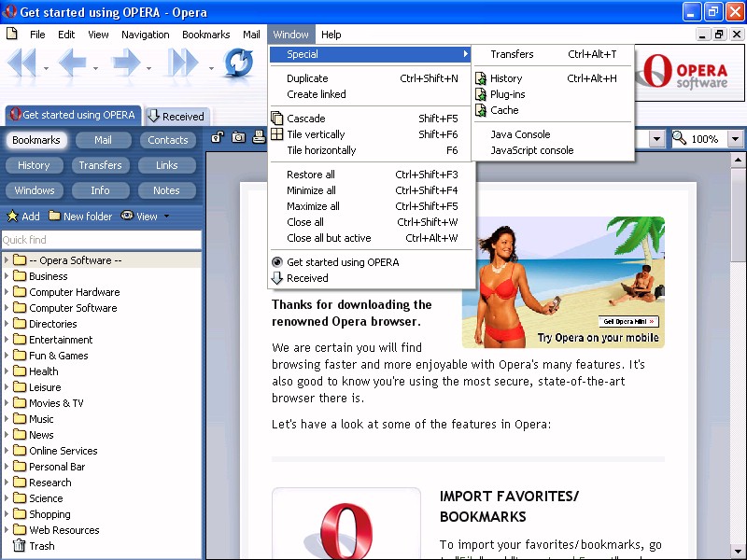Expand the Computer Hardware folder

[7, 292]
